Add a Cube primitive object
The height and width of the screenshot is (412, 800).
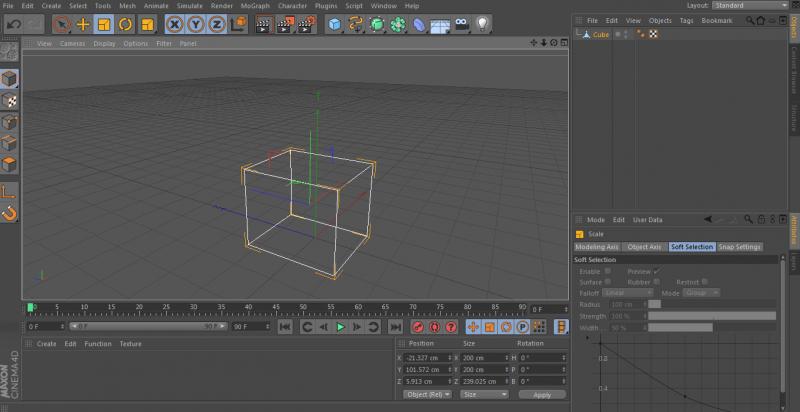tap(334, 24)
